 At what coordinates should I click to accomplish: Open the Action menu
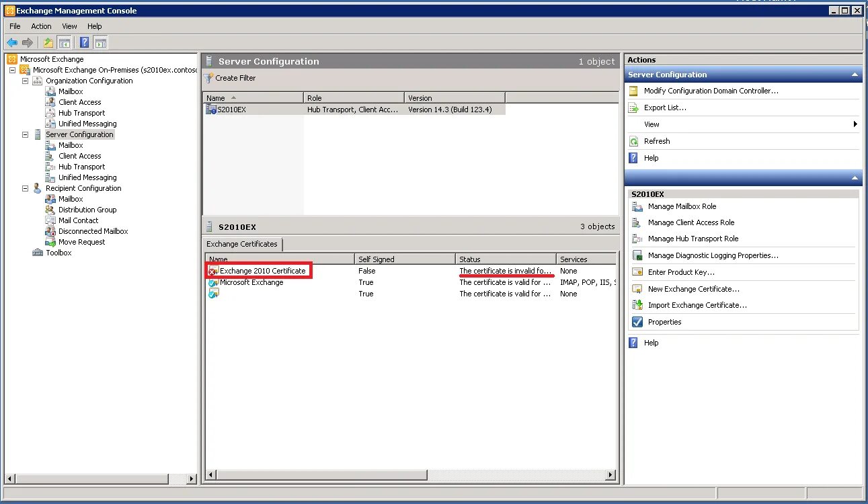point(41,26)
